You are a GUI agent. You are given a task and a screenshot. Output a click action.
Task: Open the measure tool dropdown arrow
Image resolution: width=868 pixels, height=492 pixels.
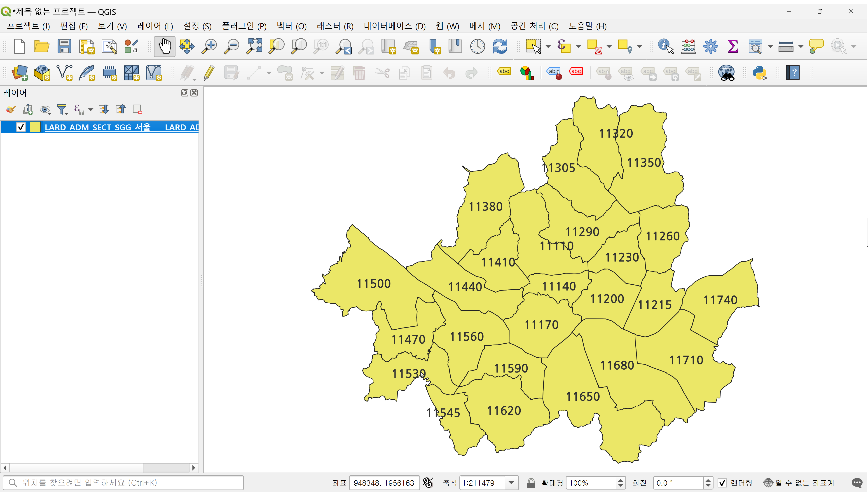click(801, 47)
